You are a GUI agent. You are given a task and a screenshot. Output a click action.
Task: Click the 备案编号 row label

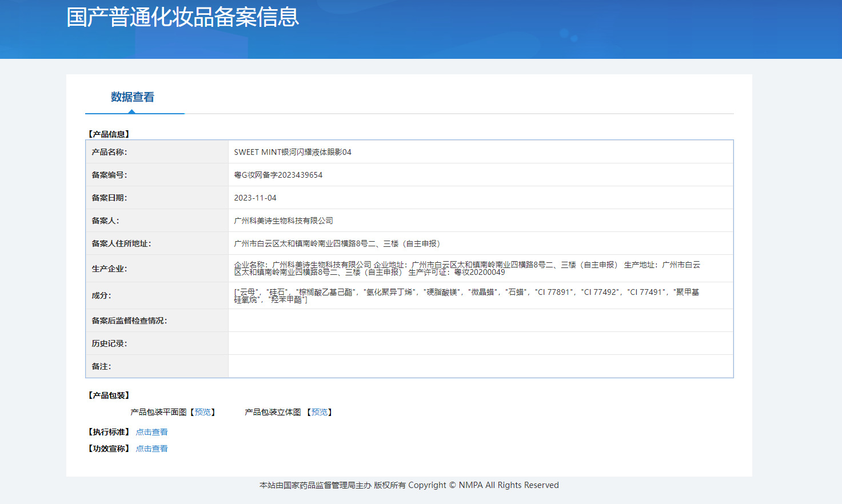pos(109,175)
